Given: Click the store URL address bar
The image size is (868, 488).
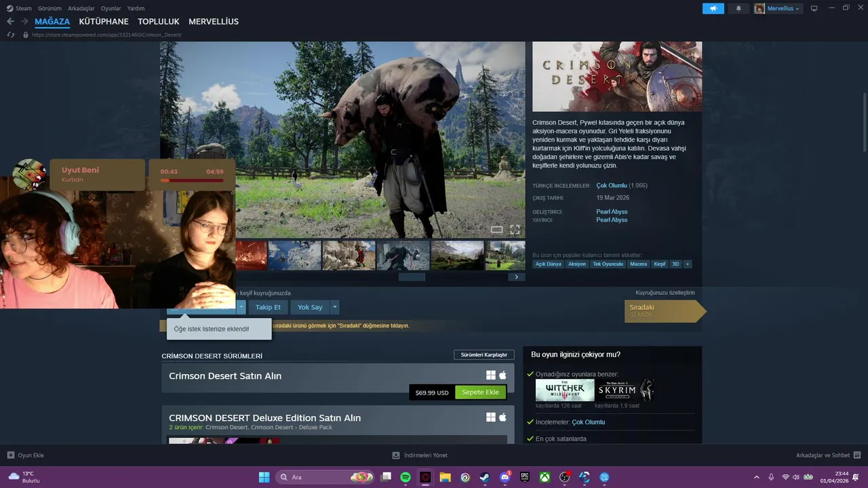Looking at the screenshot, I should tap(107, 35).
